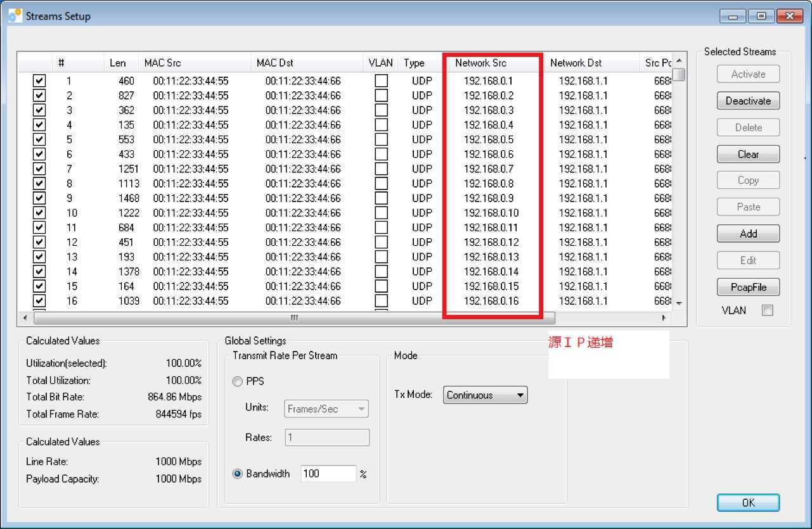Click the Rates input field

pos(327,437)
